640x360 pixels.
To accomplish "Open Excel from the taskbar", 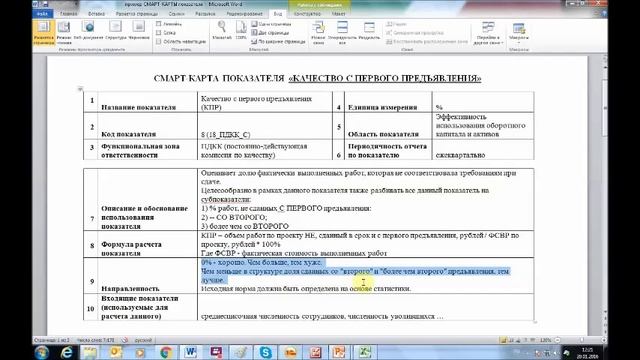I will click(364, 352).
